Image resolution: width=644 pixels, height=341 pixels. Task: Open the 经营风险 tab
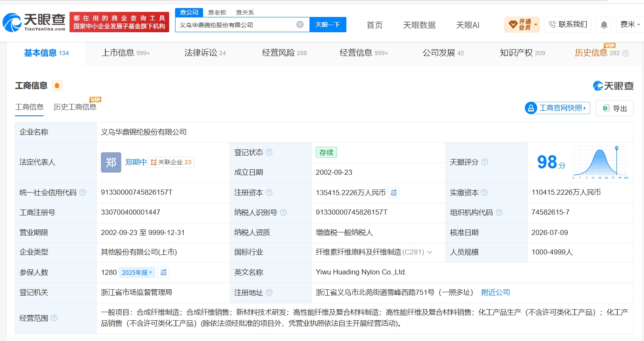click(284, 53)
